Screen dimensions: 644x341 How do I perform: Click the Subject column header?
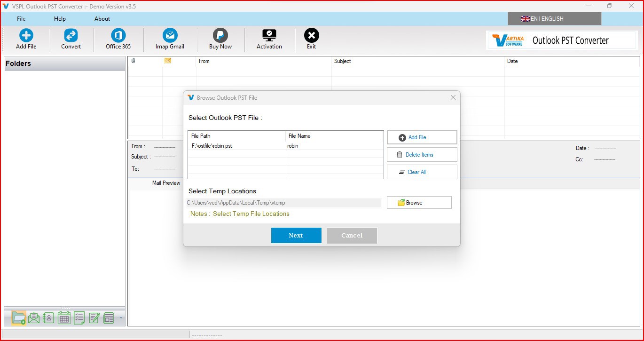[x=418, y=61]
